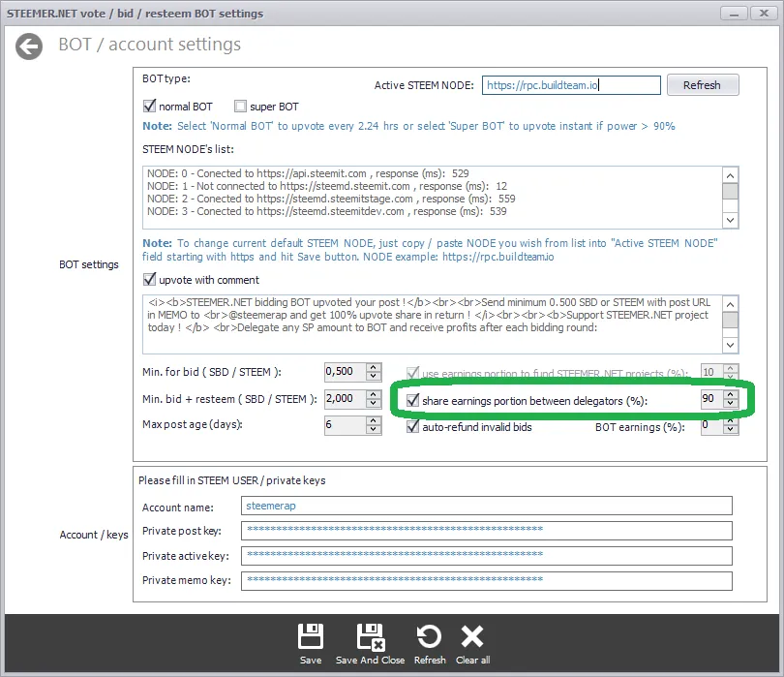
Task: Click the bottom Refresh circular arrow icon
Action: coord(429,636)
